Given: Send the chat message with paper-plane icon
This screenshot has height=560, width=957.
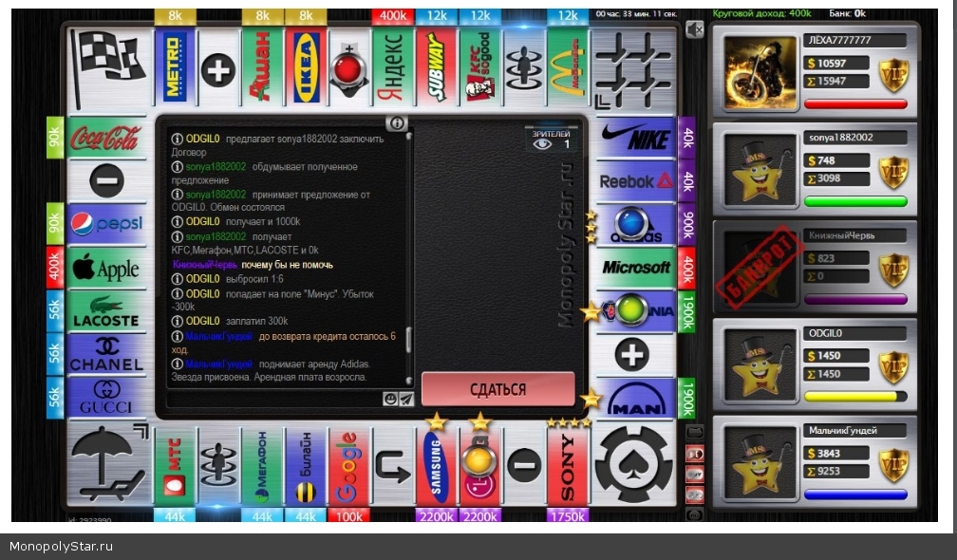Looking at the screenshot, I should click(x=406, y=399).
